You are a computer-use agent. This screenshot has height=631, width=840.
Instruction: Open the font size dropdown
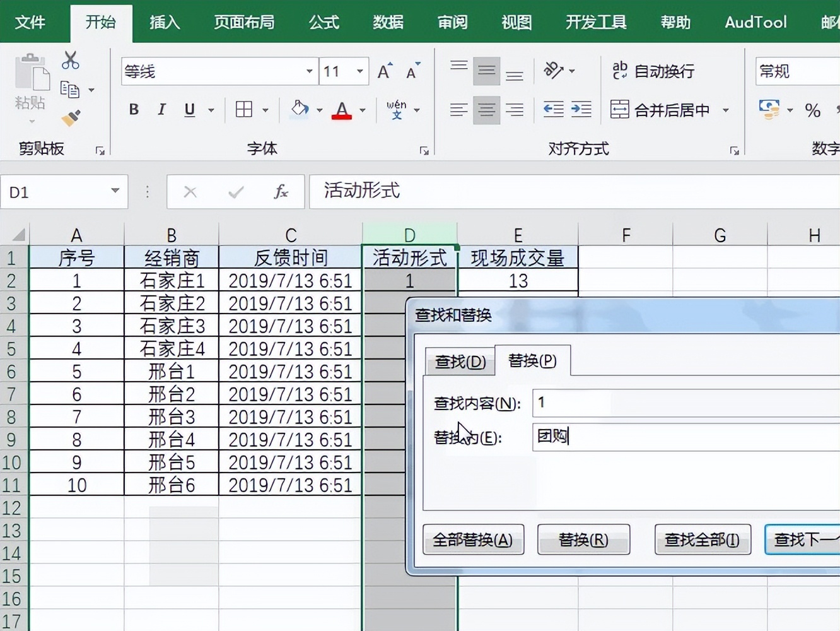359,71
